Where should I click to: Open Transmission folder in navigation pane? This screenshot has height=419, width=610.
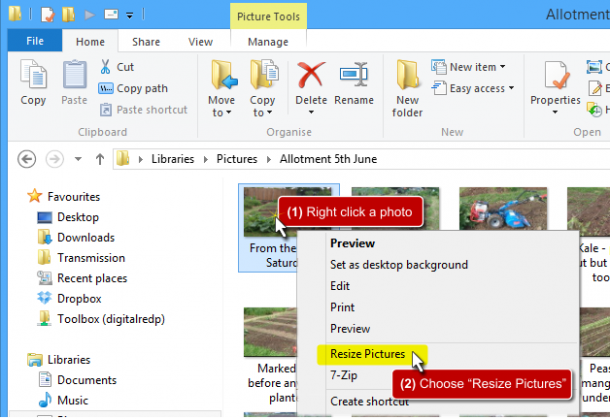(91, 258)
